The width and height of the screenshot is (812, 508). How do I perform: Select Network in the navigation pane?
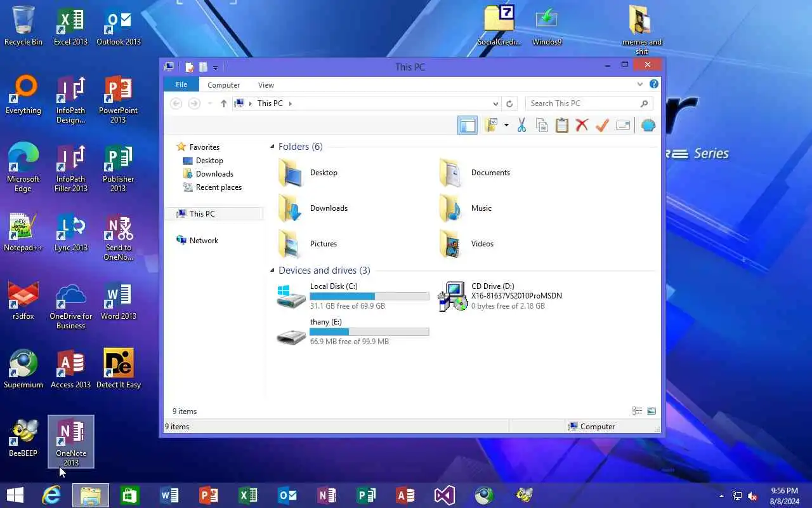[x=197, y=241]
